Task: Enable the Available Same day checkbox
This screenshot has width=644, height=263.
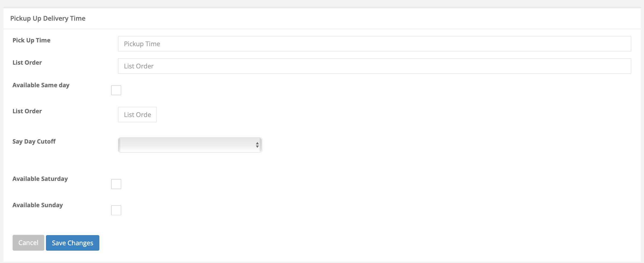Action: 116,90
